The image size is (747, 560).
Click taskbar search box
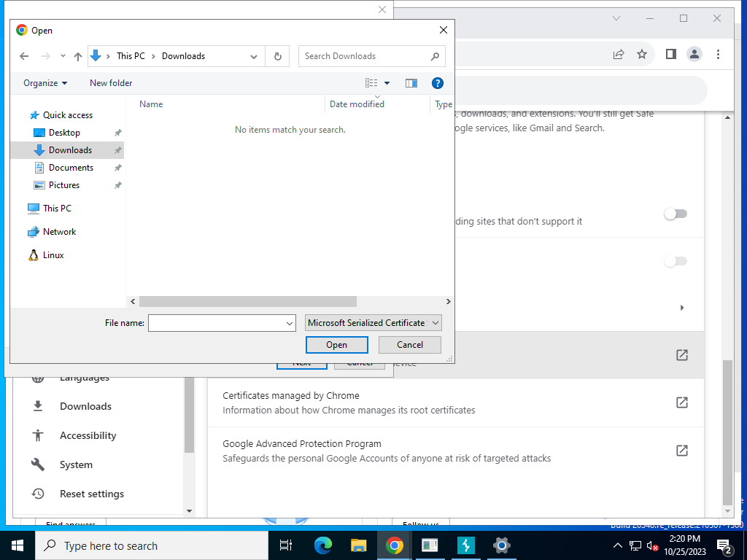point(152,545)
